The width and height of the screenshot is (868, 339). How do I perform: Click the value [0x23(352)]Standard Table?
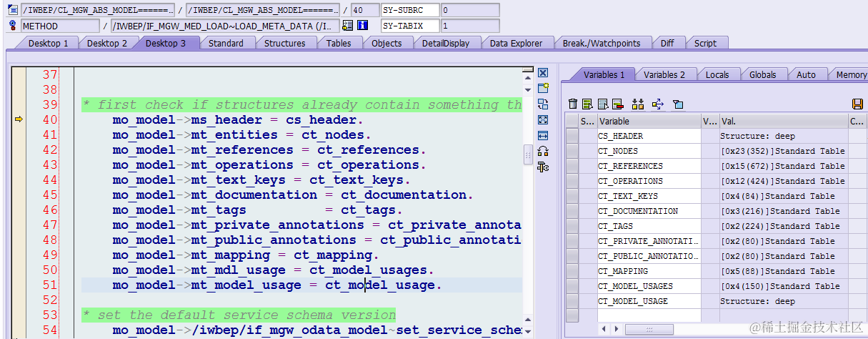pos(782,151)
